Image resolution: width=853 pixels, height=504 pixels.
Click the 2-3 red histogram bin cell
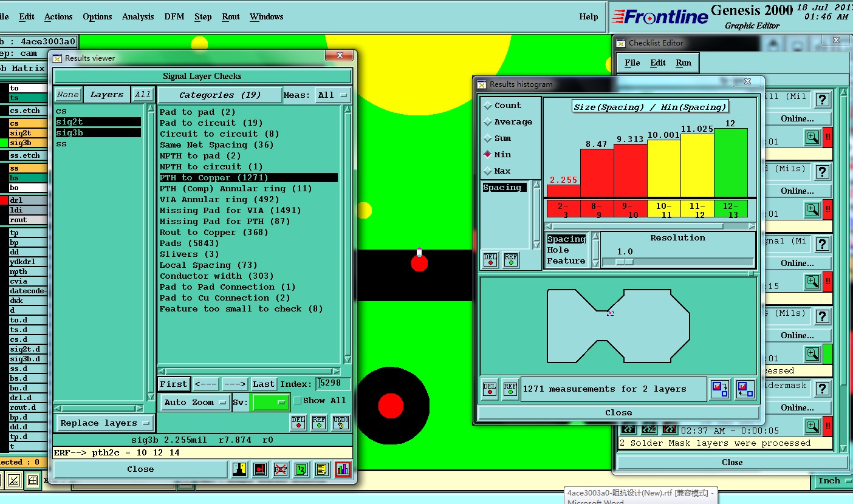[x=563, y=209]
